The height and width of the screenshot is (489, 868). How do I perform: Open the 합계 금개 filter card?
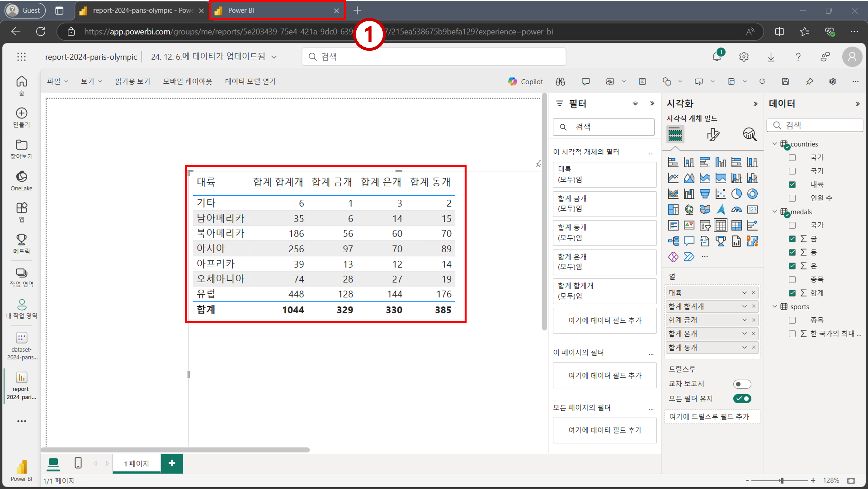(604, 204)
